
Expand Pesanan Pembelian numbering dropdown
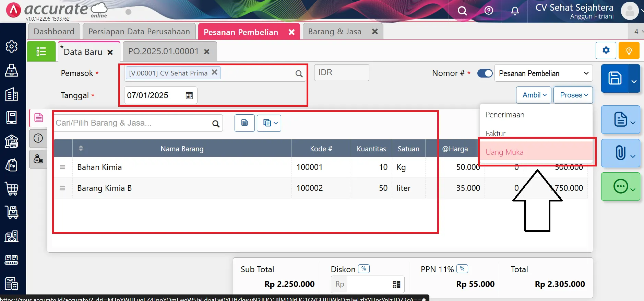[x=544, y=73]
